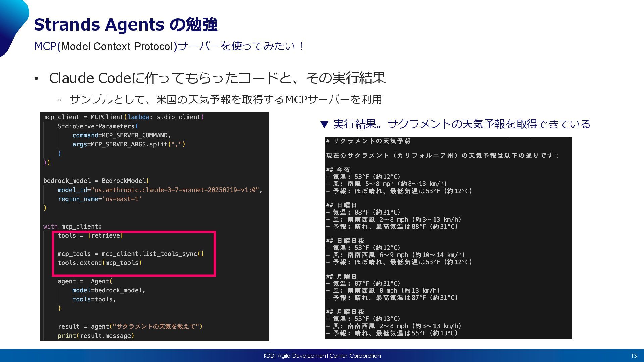The image size is (644, 362).
Task: Click the '## 月曜日' heading
Action: click(341, 276)
